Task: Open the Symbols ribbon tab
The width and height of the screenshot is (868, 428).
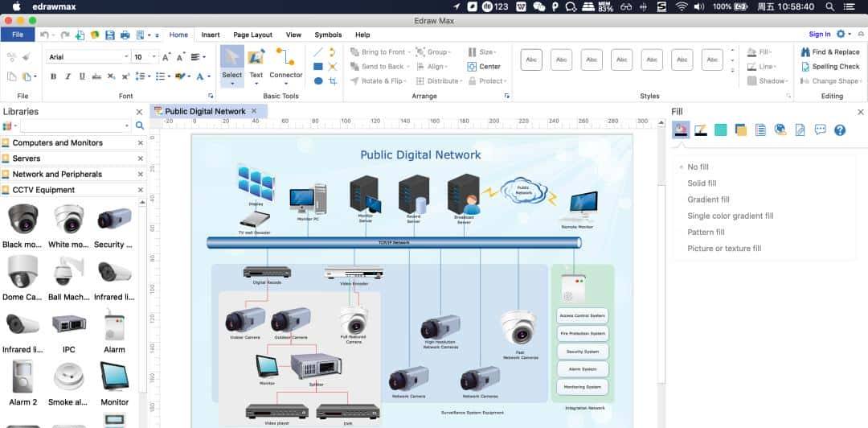Action: [328, 35]
